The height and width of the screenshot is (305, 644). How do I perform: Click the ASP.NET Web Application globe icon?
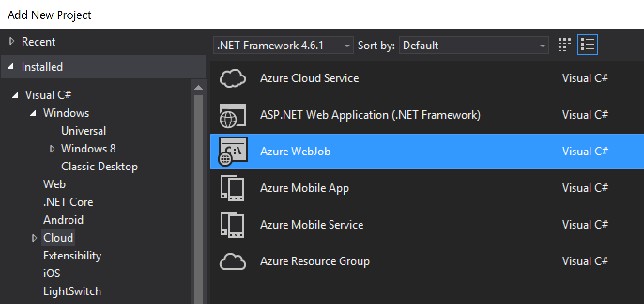[x=233, y=115]
